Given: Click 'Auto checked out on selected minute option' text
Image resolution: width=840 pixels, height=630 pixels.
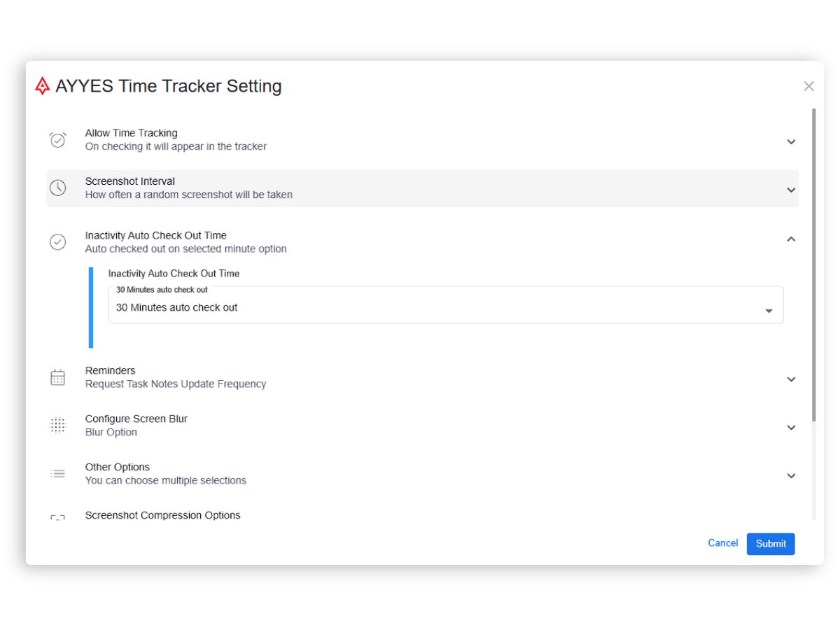Looking at the screenshot, I should tap(186, 248).
